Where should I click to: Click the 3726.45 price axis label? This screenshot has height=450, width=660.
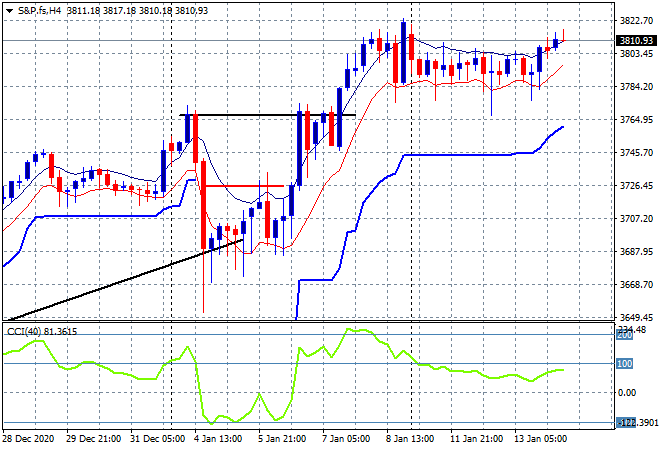point(636,185)
